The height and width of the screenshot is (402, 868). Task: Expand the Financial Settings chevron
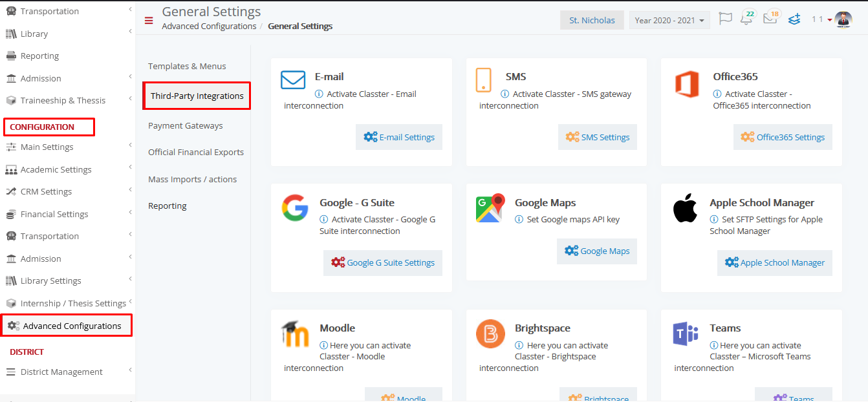click(130, 213)
